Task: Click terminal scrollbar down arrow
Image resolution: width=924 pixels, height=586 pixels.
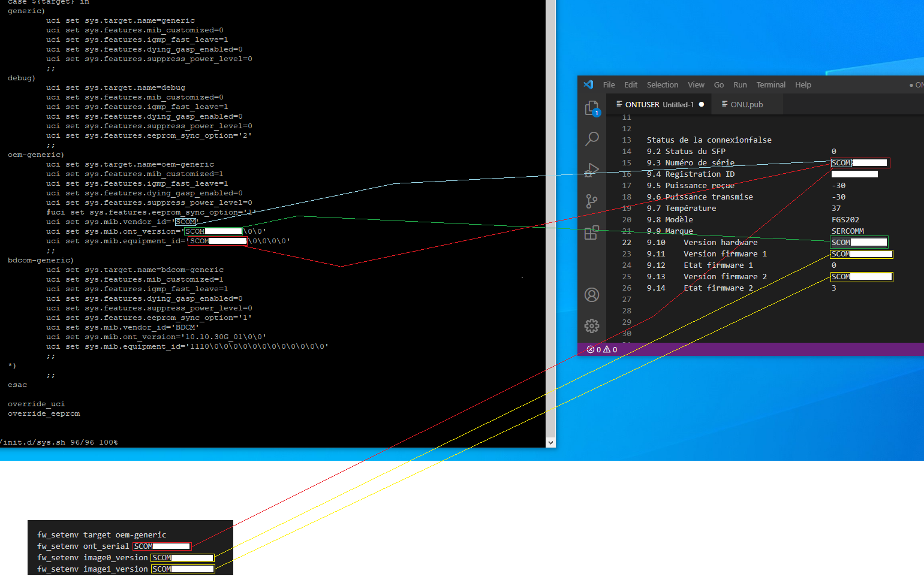Action: coord(550,443)
